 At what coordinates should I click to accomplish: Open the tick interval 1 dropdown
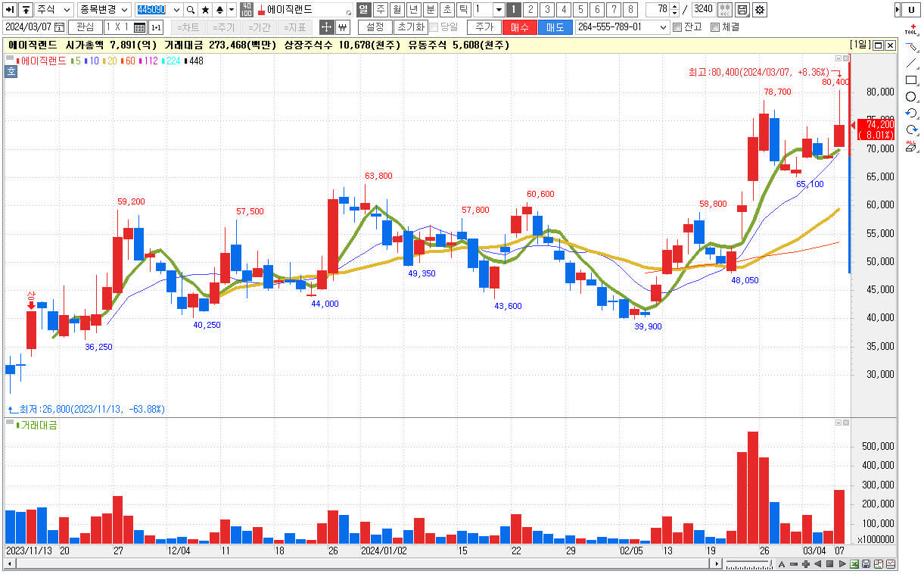499,10
